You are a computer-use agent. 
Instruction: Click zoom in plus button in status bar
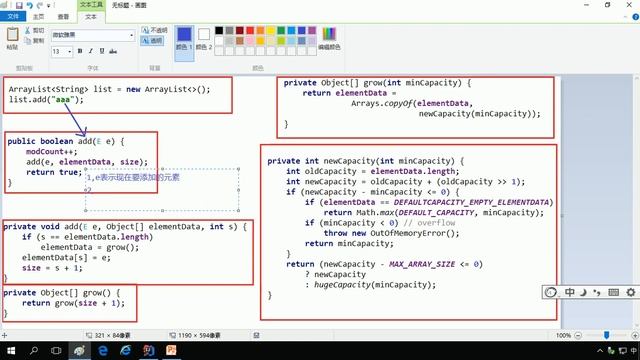tap(635, 336)
